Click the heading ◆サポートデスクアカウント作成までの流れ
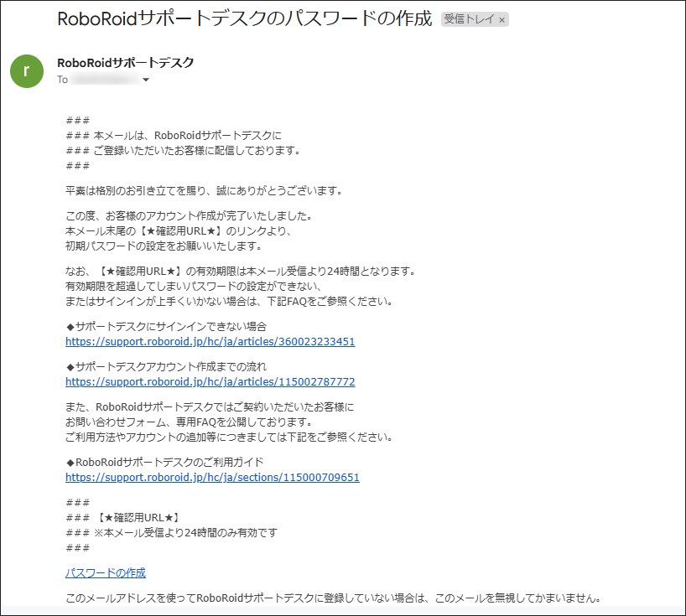The height and width of the screenshot is (616, 686). (x=166, y=366)
